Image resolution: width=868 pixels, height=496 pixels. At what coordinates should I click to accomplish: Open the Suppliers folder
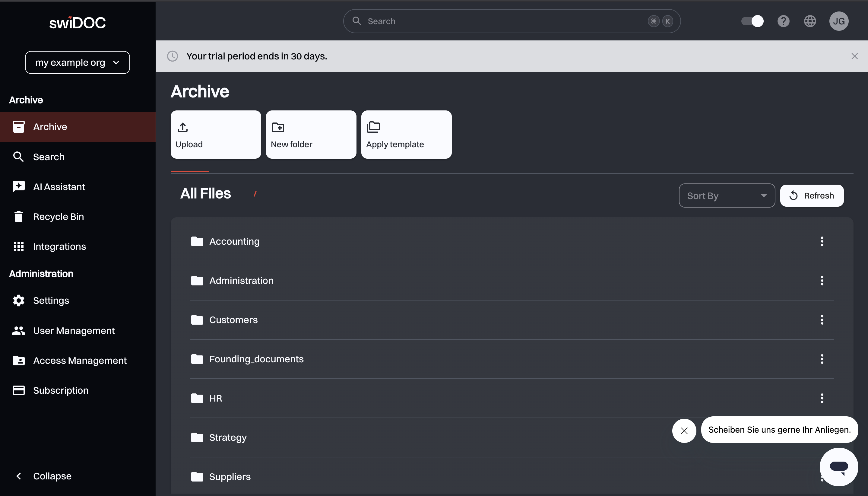[x=512, y=476]
